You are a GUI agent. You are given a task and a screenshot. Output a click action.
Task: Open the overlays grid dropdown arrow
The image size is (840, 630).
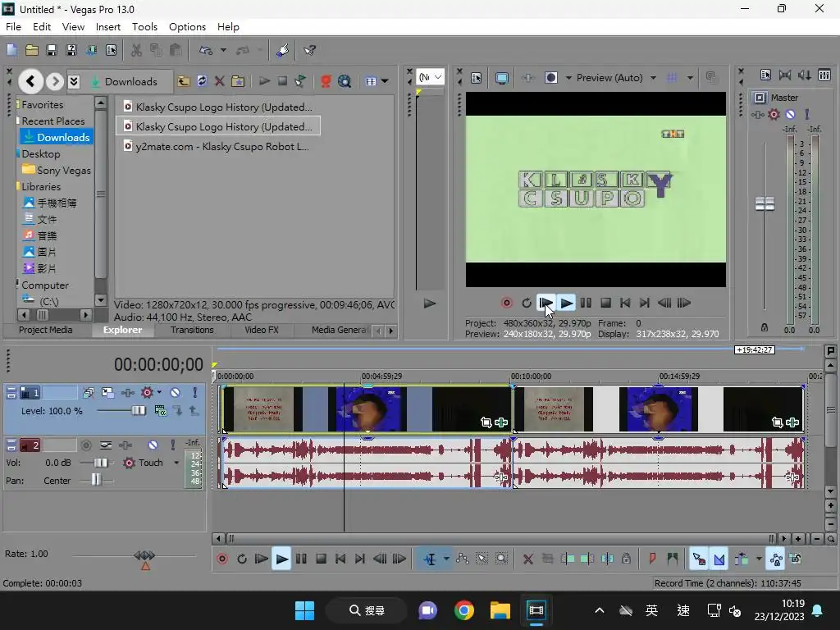point(690,78)
